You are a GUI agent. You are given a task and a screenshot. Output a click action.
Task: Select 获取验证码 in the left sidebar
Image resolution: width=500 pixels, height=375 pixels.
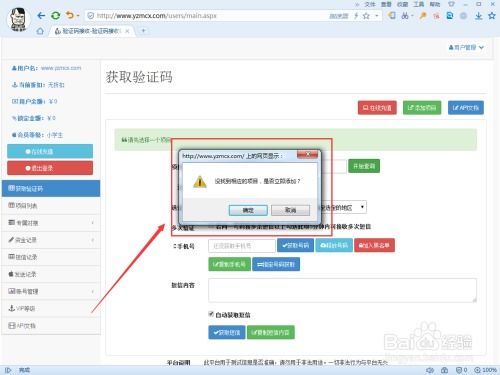(x=51, y=188)
